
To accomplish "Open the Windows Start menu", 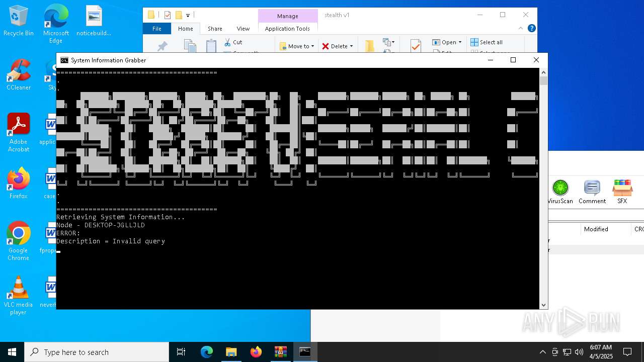I will click(12, 352).
